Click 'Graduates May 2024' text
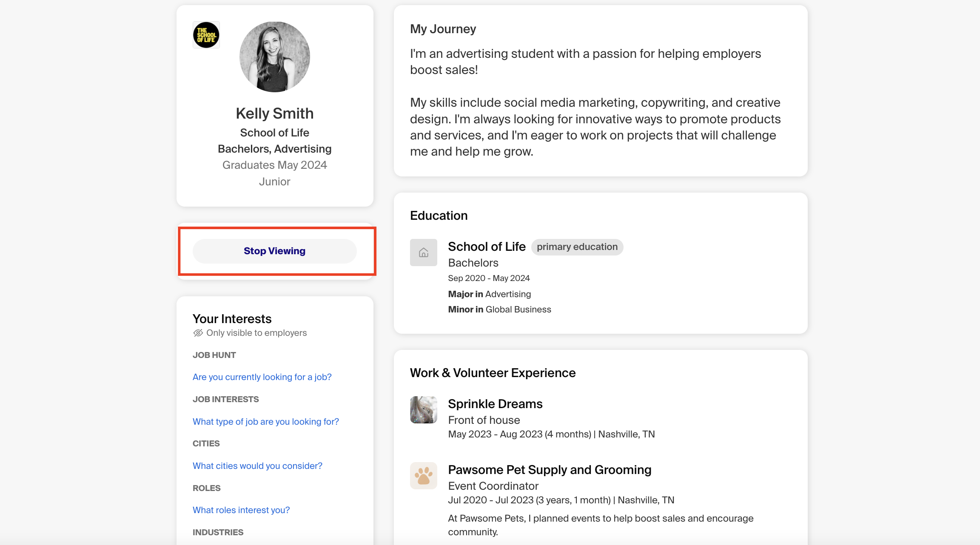This screenshot has width=980, height=545. tap(275, 165)
